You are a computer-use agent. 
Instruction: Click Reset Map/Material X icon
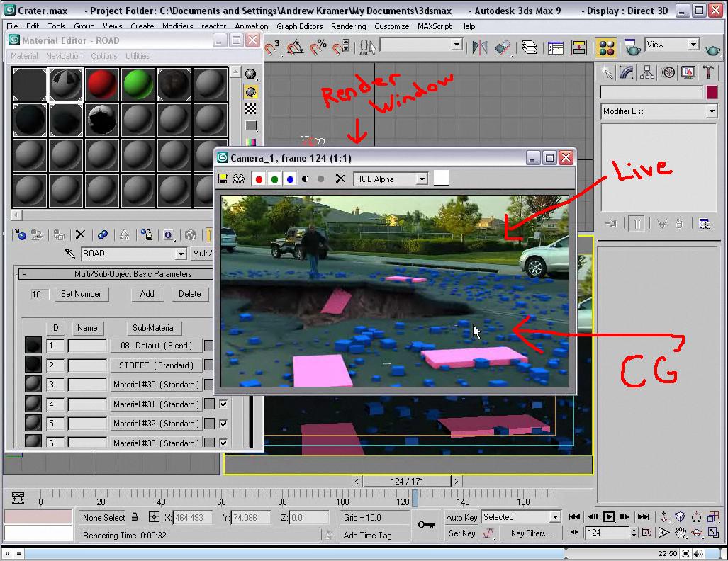click(80, 234)
